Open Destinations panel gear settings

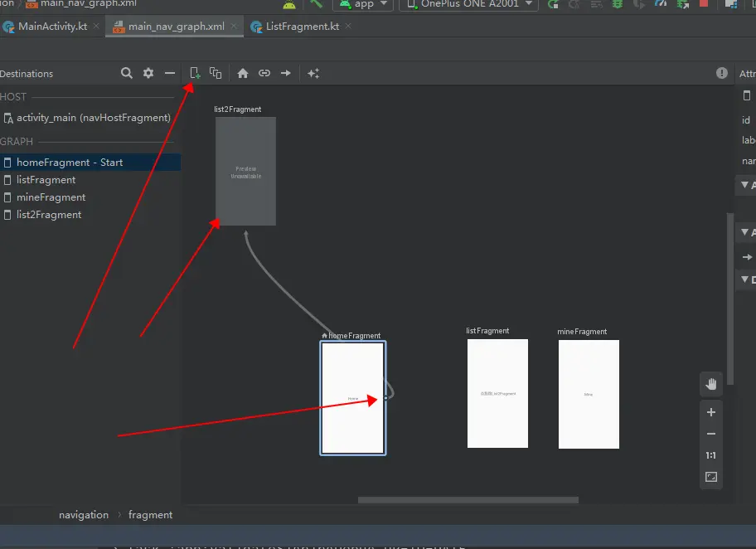click(x=148, y=73)
